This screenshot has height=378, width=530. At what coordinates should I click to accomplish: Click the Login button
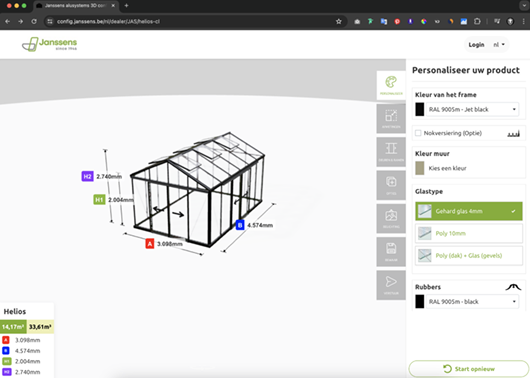click(476, 45)
